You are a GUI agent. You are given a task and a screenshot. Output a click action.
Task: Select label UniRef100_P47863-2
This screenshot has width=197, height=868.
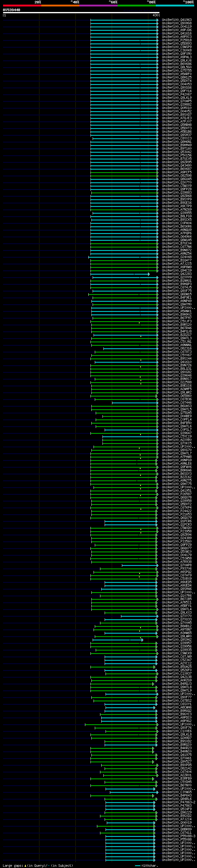coord(179,802)
